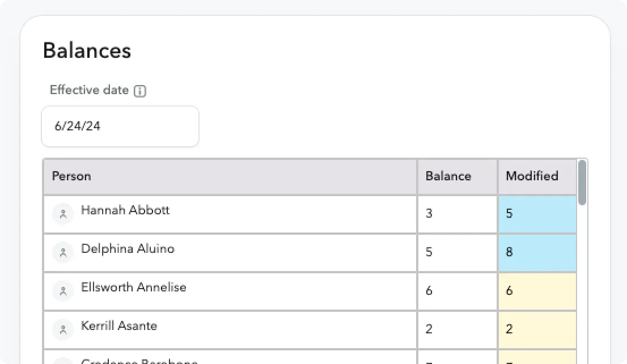Edit Kerrill Asante's modified value 2
Screen dimensions: 627x364
[x=537, y=329]
